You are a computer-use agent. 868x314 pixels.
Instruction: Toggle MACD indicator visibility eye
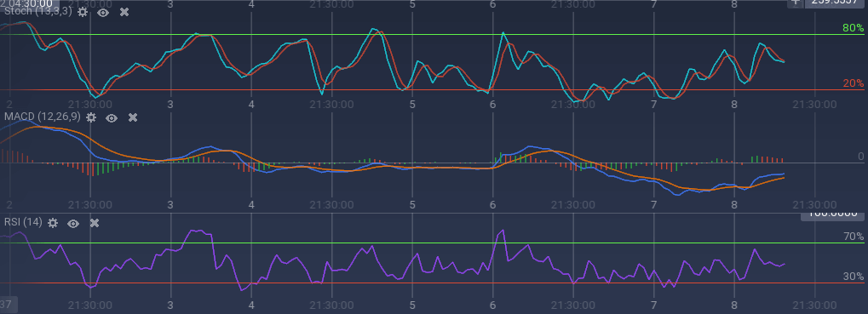[x=112, y=117]
